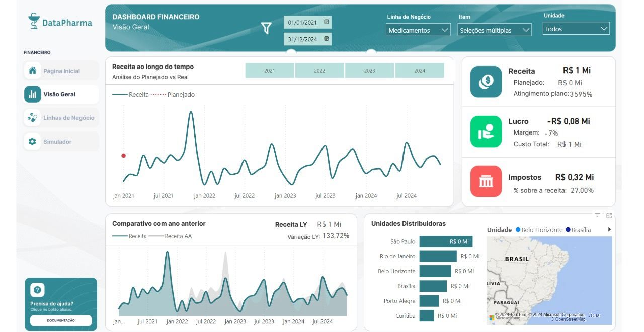Screen dimensions: 644x332
Task: Click the Receita coin icon card
Action: pyautogui.click(x=486, y=82)
